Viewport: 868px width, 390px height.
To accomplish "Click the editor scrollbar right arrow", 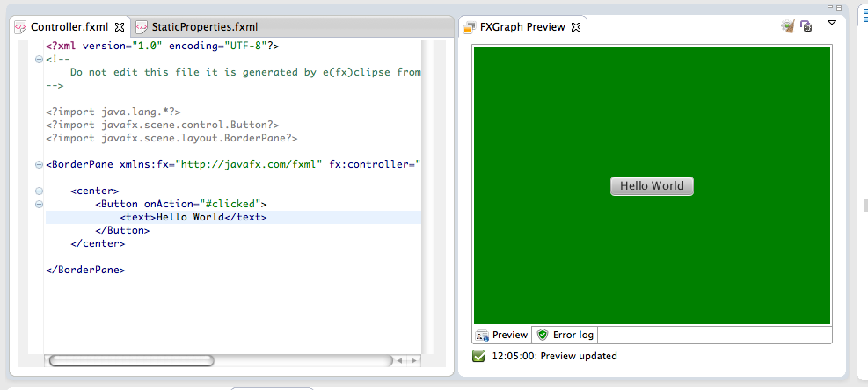I will pyautogui.click(x=414, y=360).
